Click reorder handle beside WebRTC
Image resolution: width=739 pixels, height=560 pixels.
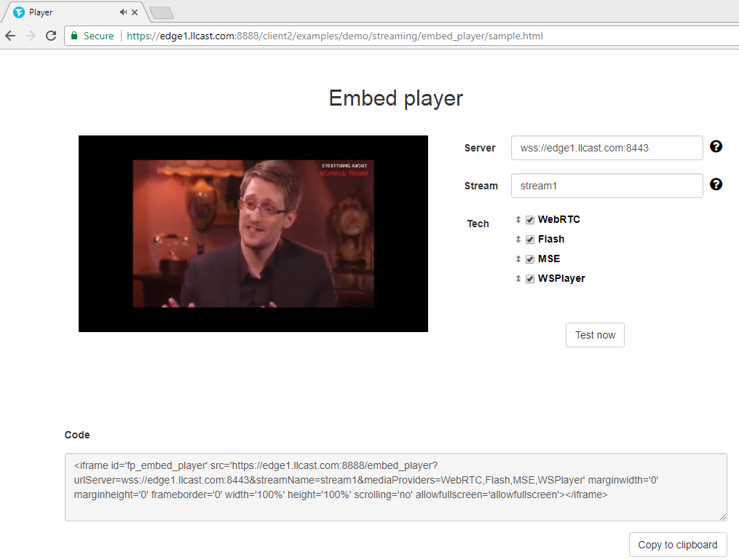click(x=518, y=220)
